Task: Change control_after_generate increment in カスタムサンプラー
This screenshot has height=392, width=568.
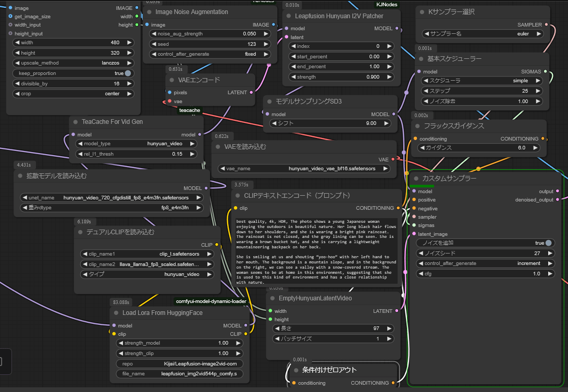Action: pyautogui.click(x=486, y=263)
